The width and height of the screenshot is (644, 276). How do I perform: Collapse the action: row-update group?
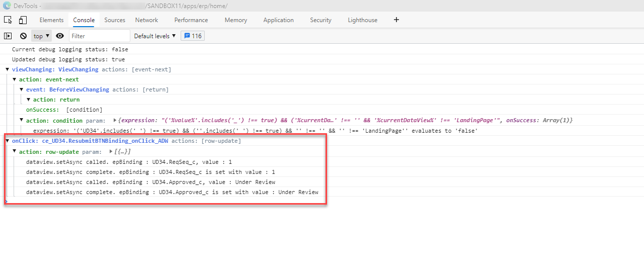pyautogui.click(x=15, y=151)
